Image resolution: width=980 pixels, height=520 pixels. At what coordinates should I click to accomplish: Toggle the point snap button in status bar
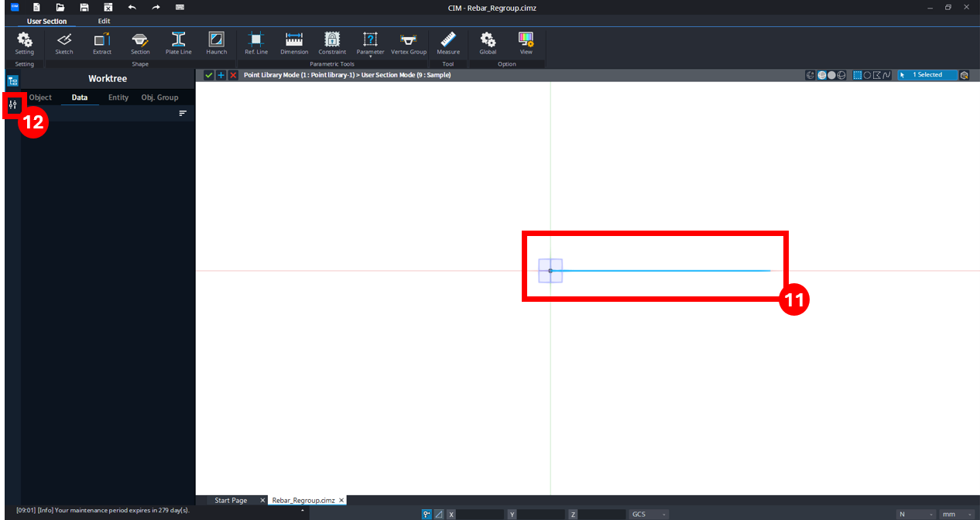click(x=427, y=514)
